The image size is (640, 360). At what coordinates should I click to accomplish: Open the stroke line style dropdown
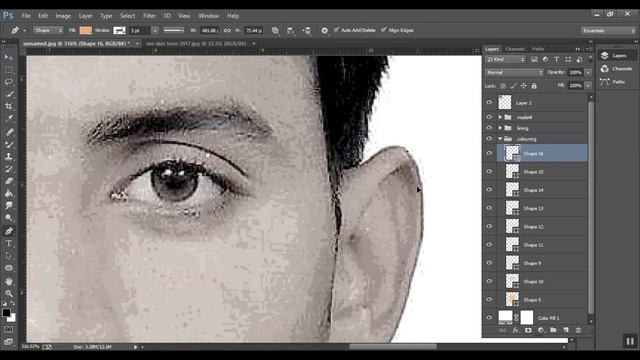point(174,31)
